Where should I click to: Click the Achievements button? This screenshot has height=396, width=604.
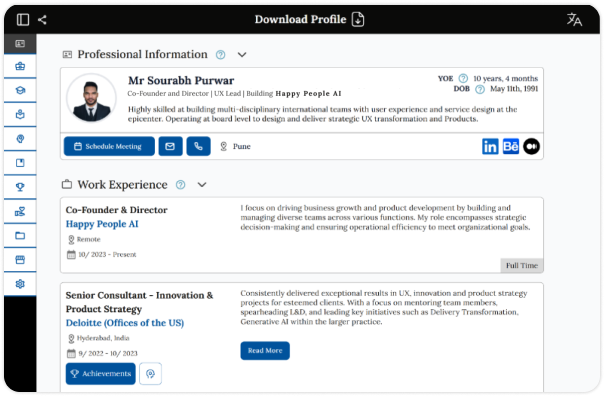tap(101, 374)
